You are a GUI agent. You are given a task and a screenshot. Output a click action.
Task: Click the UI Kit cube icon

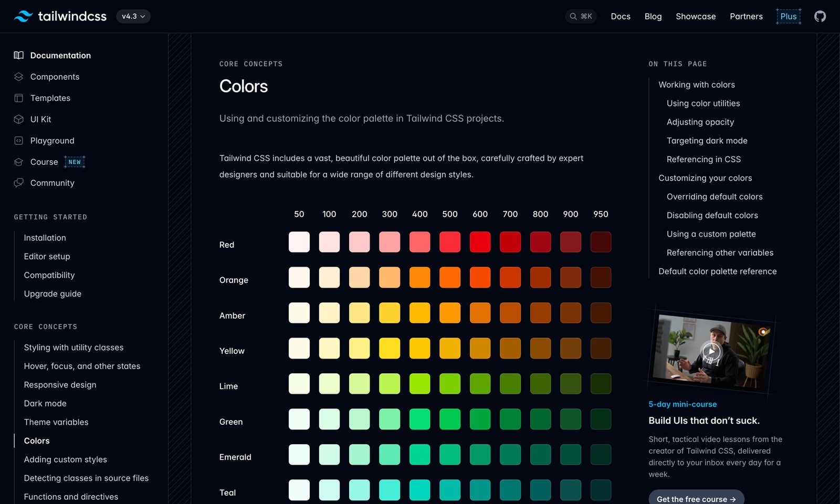pos(19,119)
